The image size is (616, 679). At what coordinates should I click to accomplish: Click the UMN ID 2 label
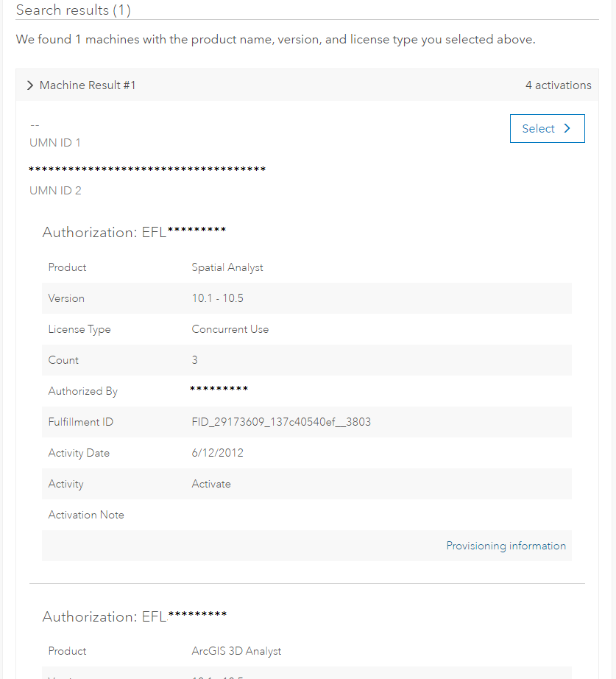point(55,191)
